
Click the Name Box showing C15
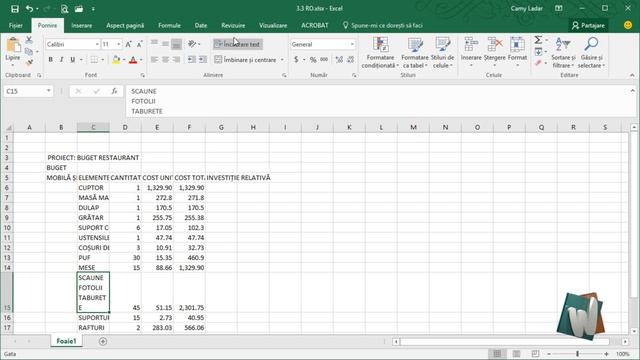click(x=28, y=91)
